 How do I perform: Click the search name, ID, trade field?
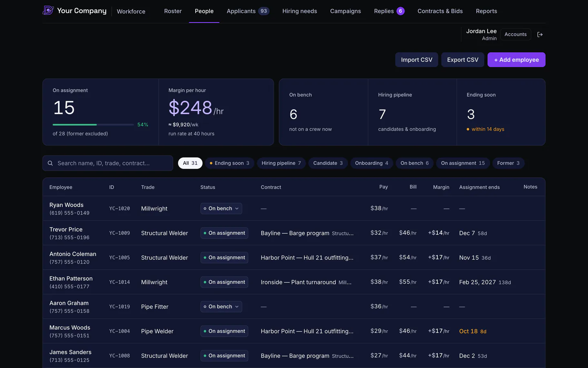(x=108, y=163)
